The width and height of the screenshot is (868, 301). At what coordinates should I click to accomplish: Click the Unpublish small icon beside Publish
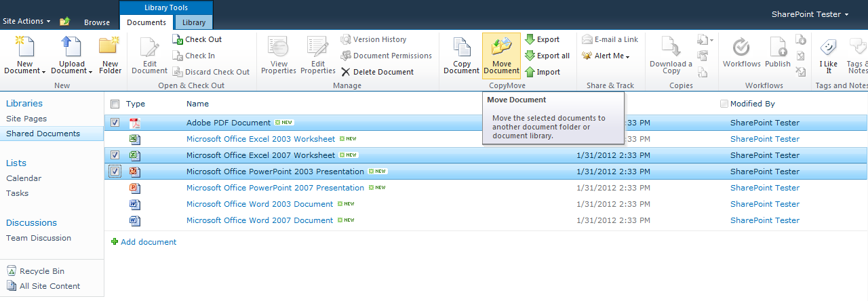[801, 39]
